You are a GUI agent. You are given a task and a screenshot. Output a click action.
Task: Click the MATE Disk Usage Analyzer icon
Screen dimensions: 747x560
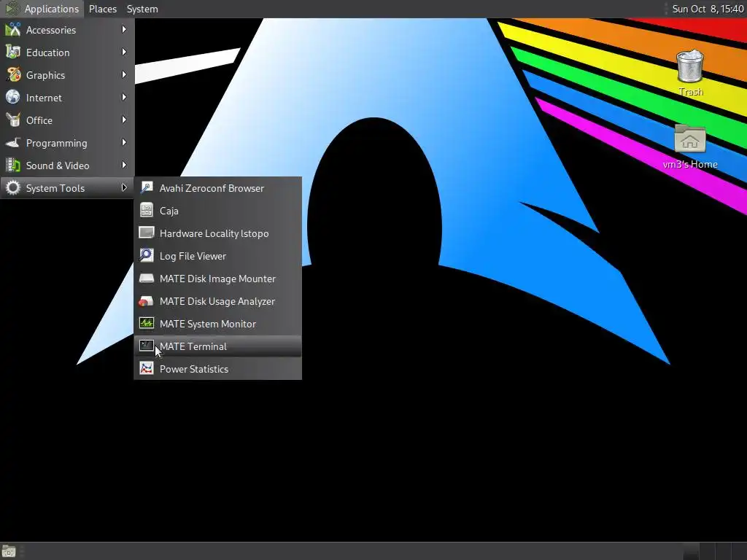[146, 301]
